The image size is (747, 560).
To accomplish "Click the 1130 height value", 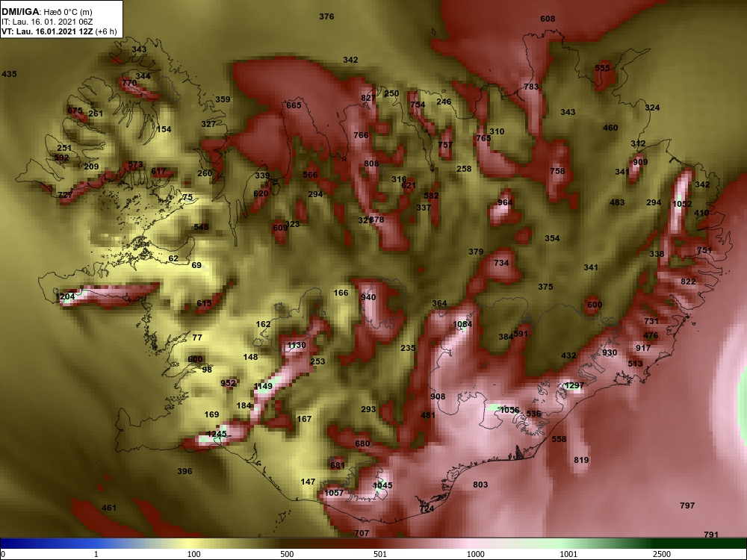I will click(x=297, y=345).
